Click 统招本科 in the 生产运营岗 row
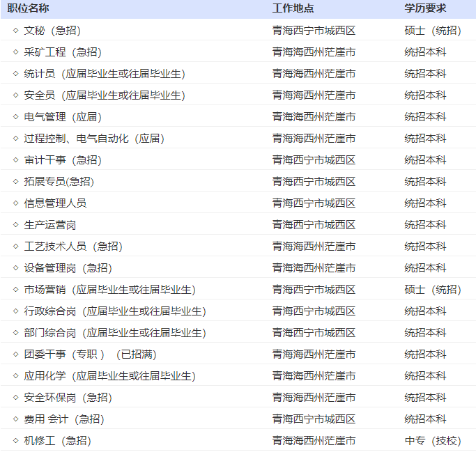Screen dimensions: 476x452 (x=425, y=225)
